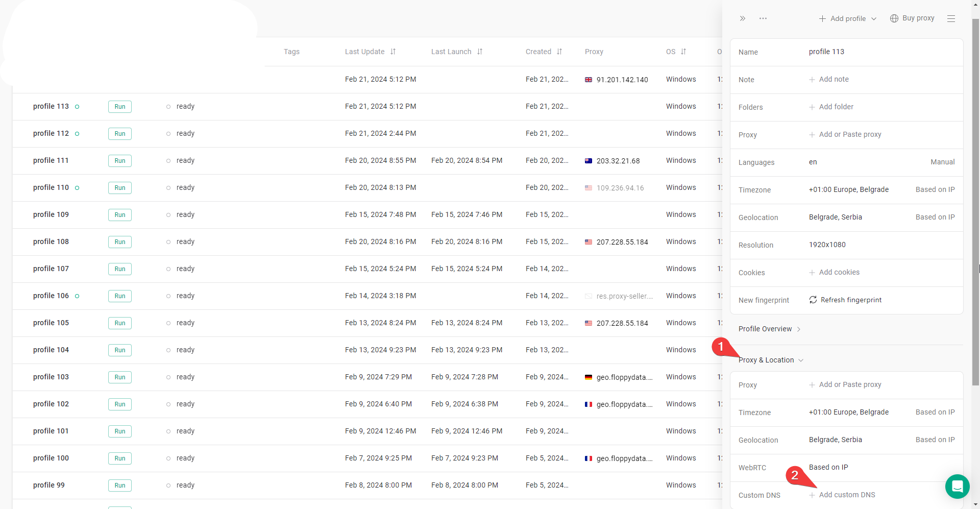The height and width of the screenshot is (509, 980).
Task: Click the Refresh fingerprint icon
Action: coord(813,300)
